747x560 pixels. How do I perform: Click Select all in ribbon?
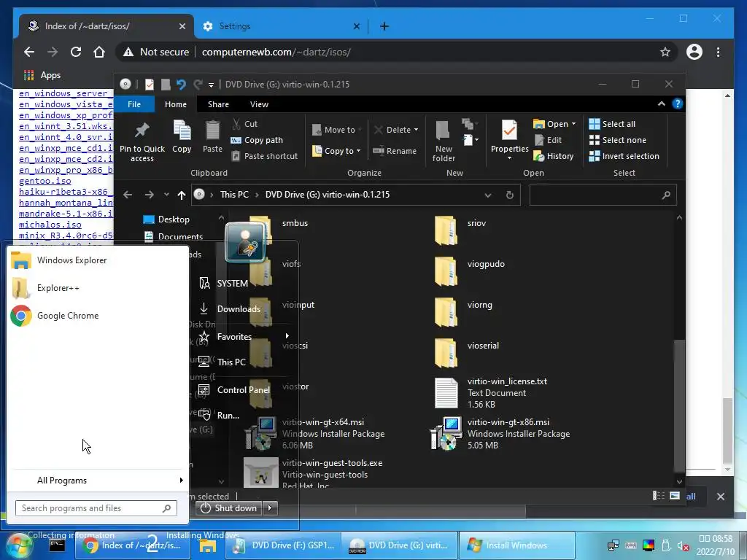(612, 124)
